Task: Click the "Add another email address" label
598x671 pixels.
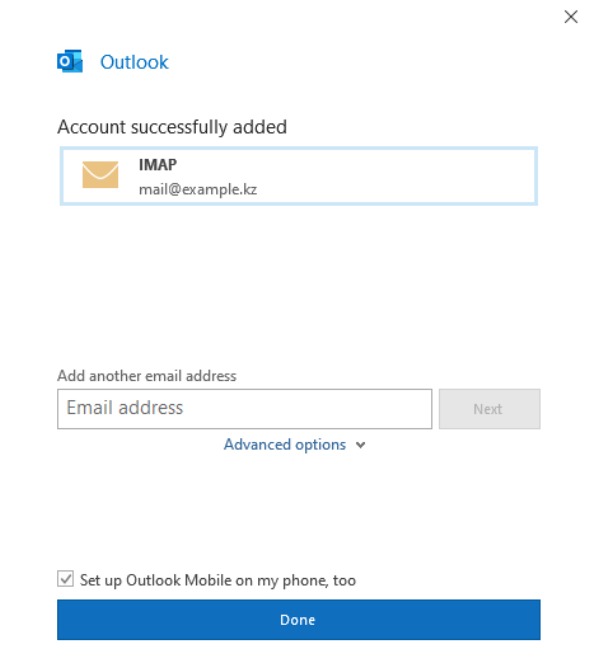Action: 147,376
